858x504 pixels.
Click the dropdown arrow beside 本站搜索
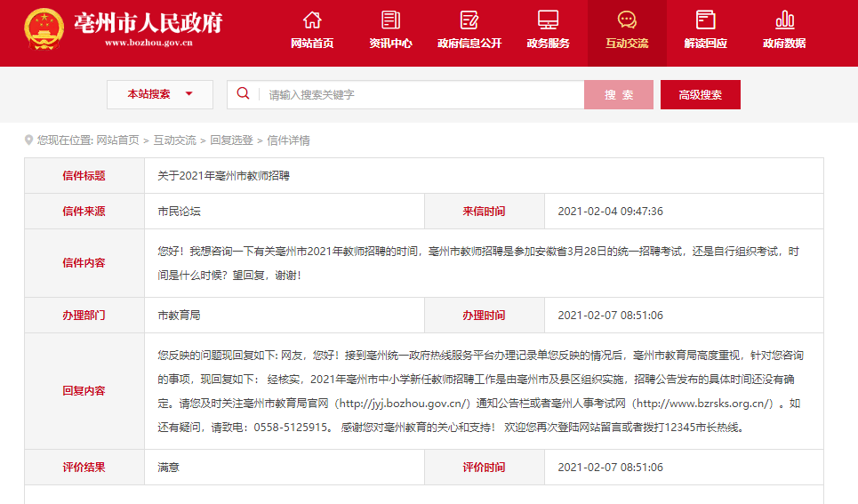[188, 94]
